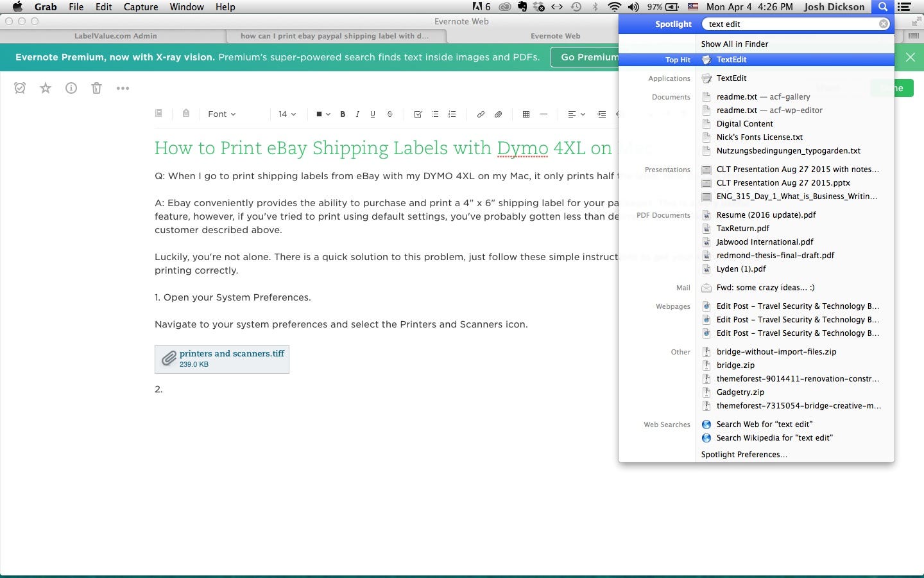Screen dimensions: 924x578
Task: Open the Edit menu
Action: point(104,7)
